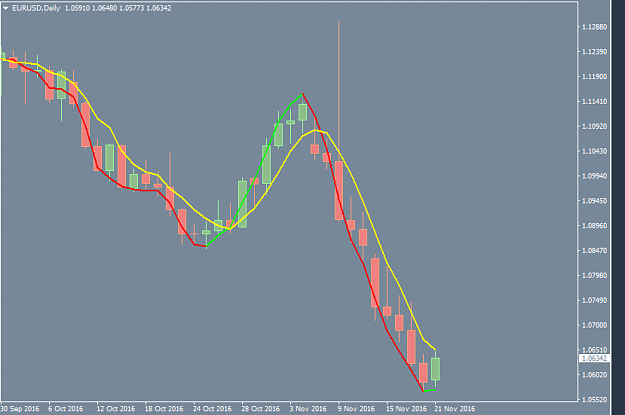This screenshot has height=415, width=625.
Task: Open the EURUSD chart dropdown triangle
Action: pos(6,8)
